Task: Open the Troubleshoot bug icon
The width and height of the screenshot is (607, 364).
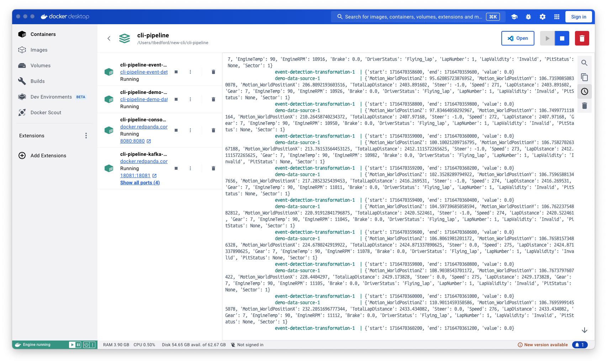Action: click(x=528, y=17)
